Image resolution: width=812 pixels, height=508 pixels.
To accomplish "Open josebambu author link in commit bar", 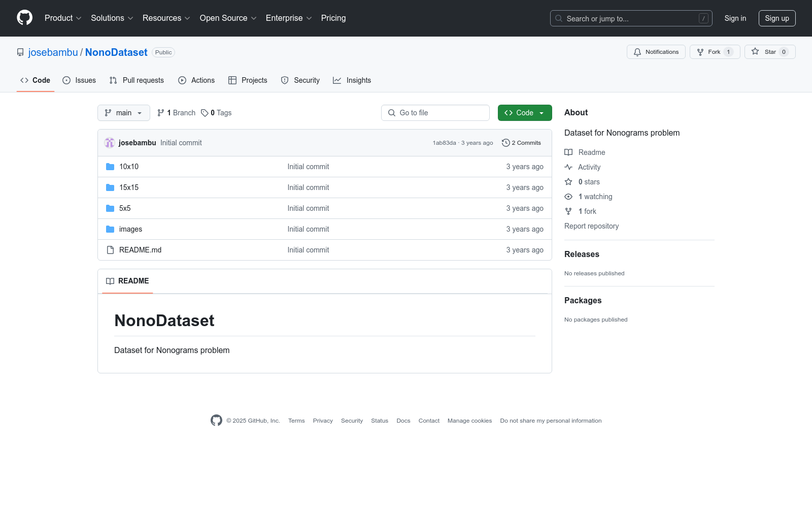I will point(138,143).
